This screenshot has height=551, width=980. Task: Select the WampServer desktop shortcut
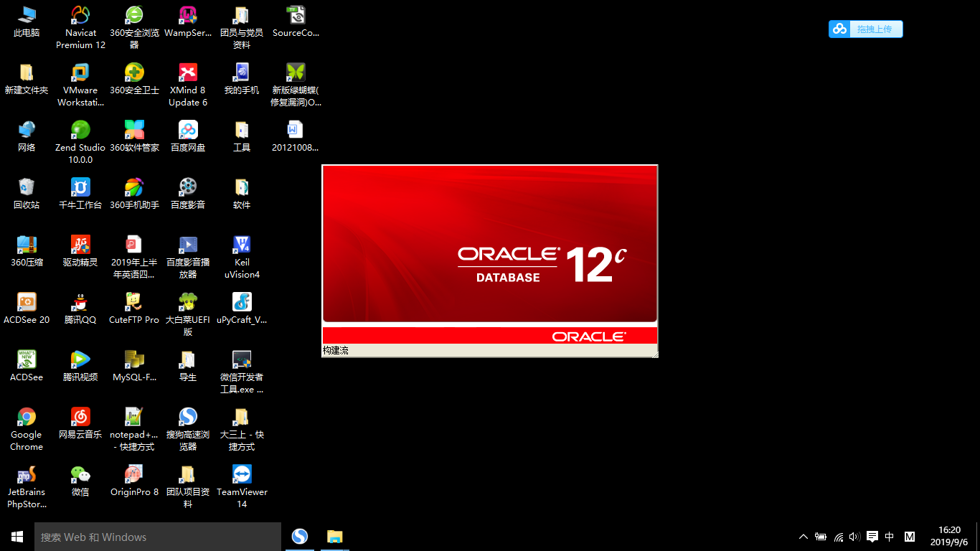click(188, 22)
